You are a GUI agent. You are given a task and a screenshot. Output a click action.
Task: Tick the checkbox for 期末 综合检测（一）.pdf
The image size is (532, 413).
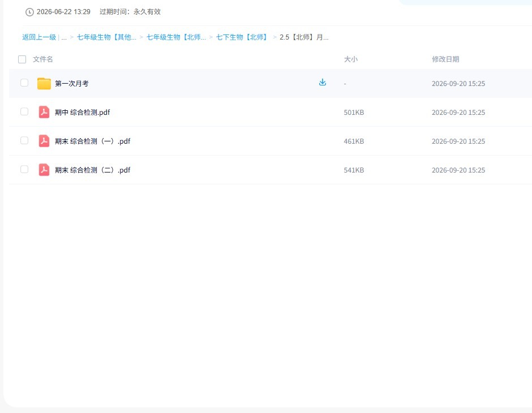pos(24,140)
